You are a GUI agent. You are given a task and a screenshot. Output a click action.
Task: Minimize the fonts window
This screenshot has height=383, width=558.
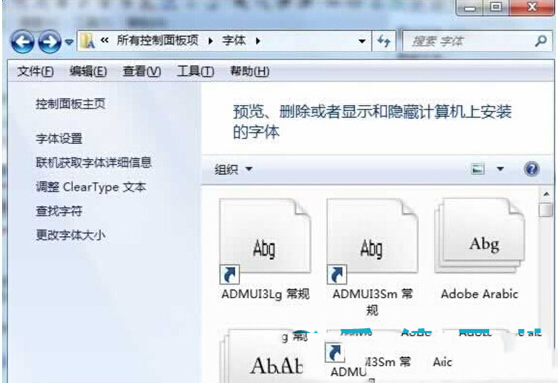coord(470,8)
